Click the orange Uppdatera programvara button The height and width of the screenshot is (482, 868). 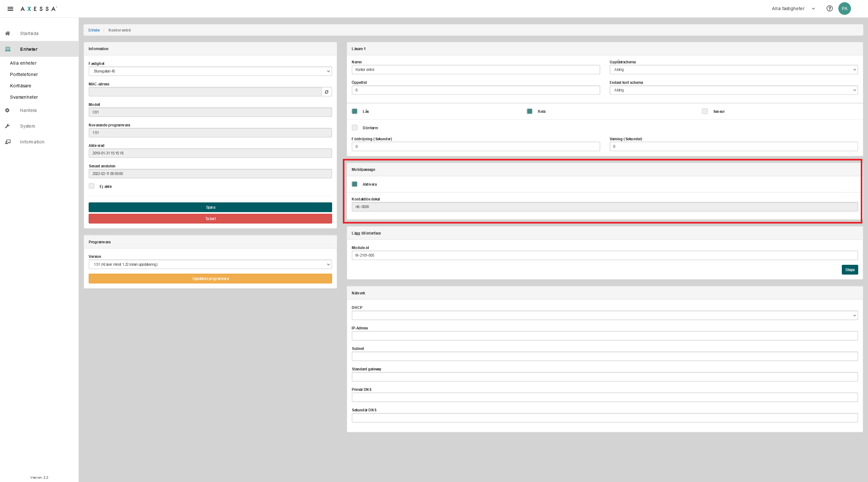pos(210,279)
